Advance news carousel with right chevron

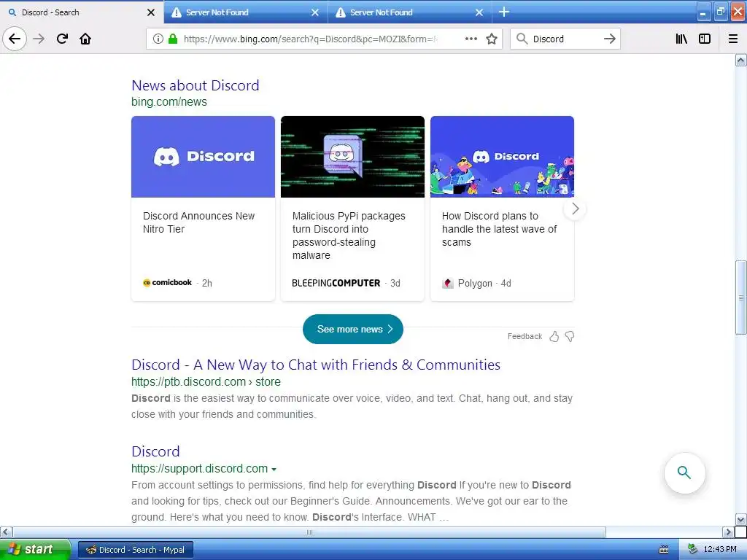575,209
